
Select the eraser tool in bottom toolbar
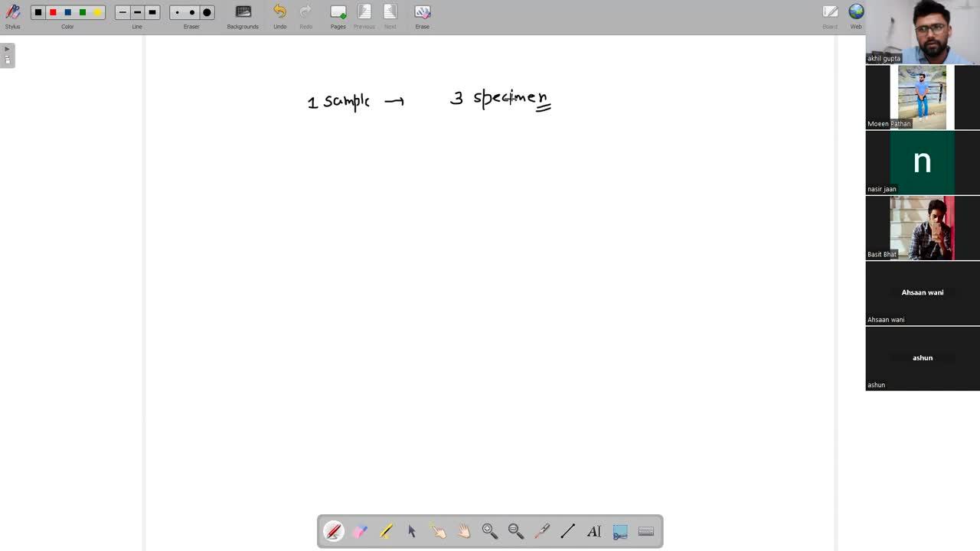360,531
